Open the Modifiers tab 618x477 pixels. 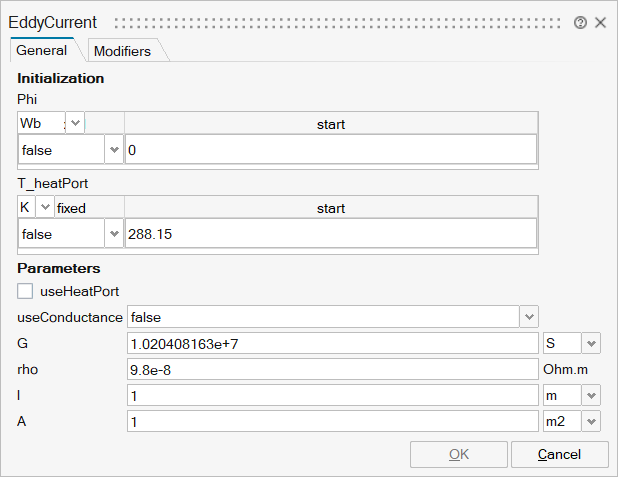122,51
